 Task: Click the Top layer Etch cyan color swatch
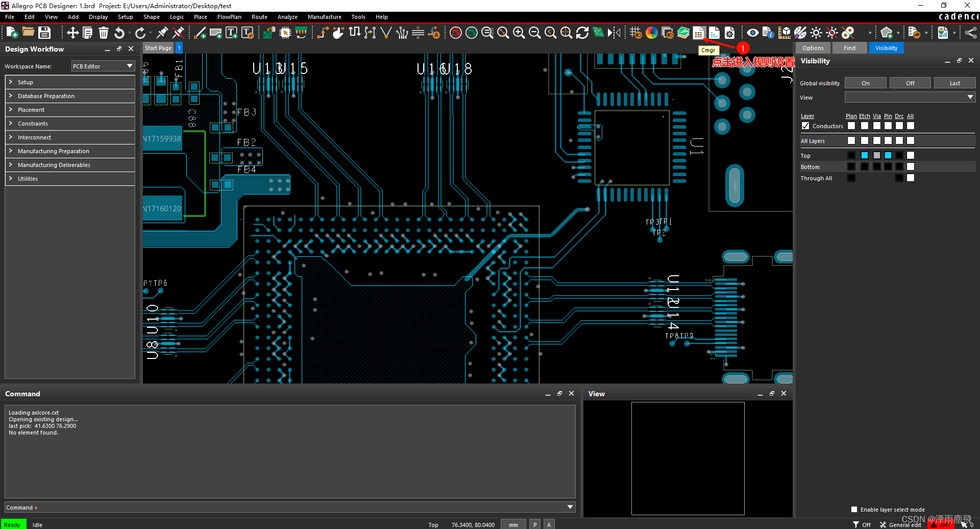point(865,155)
